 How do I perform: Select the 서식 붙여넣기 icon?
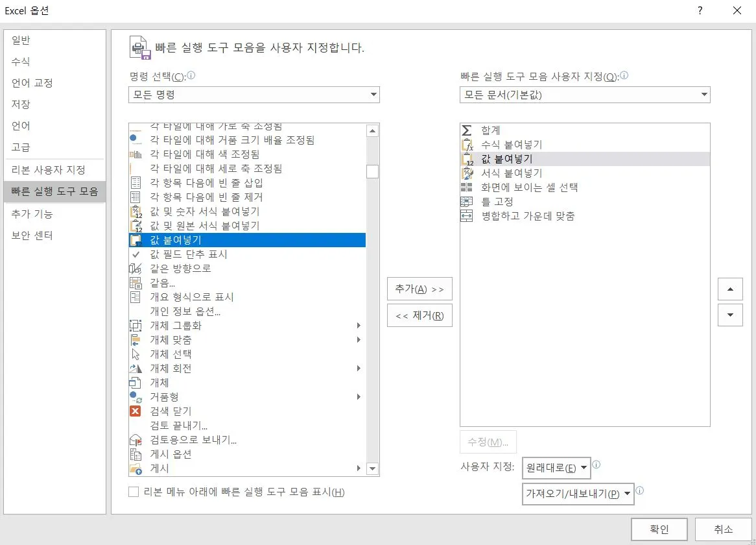(x=466, y=173)
